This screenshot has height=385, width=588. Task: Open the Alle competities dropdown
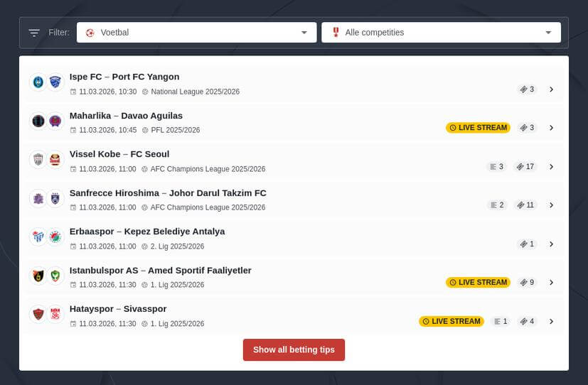(441, 33)
